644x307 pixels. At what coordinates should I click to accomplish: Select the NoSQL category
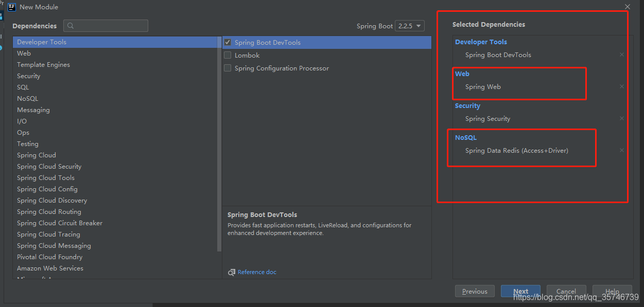click(115, 99)
